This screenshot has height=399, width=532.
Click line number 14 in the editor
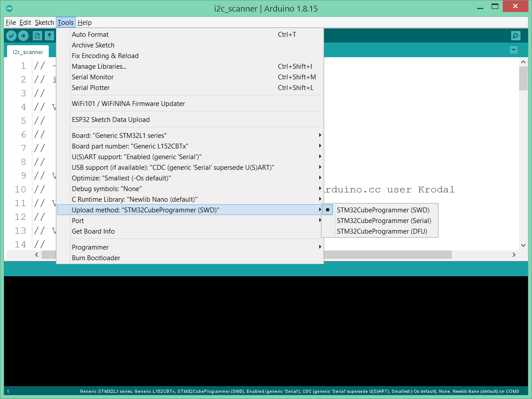[20, 244]
